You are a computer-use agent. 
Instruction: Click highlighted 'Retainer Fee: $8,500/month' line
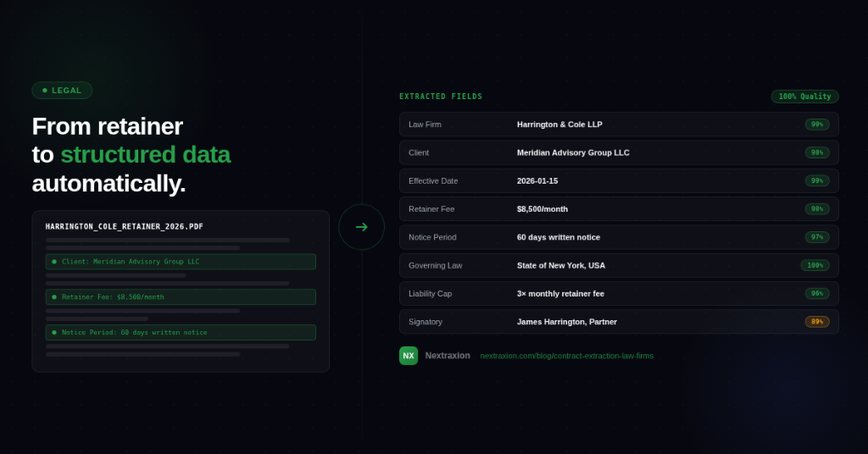click(181, 297)
